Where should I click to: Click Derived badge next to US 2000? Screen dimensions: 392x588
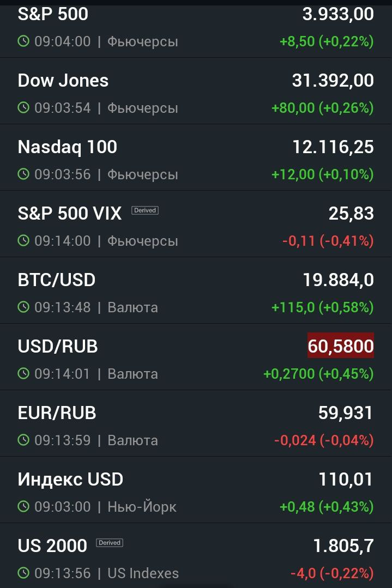point(110,543)
